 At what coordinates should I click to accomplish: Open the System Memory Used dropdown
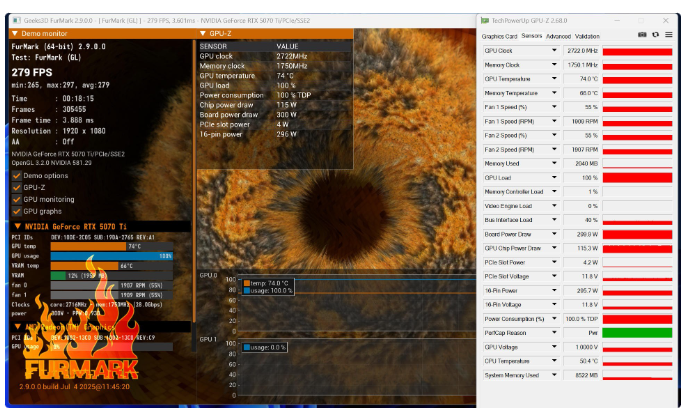click(554, 375)
